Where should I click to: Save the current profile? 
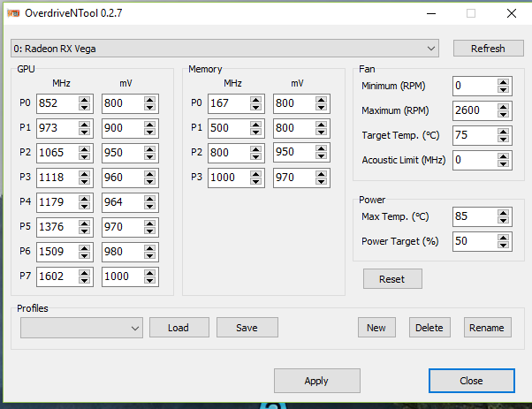247,328
